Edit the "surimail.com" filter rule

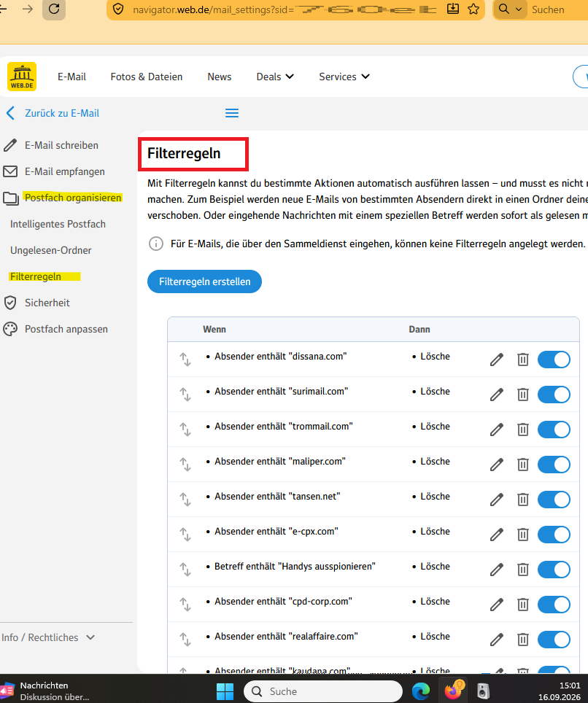pos(497,395)
